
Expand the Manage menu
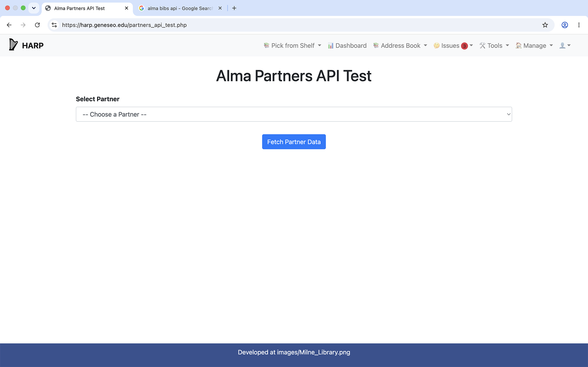click(534, 46)
